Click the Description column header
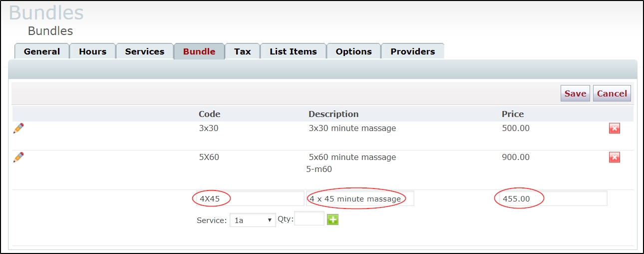 click(x=333, y=114)
